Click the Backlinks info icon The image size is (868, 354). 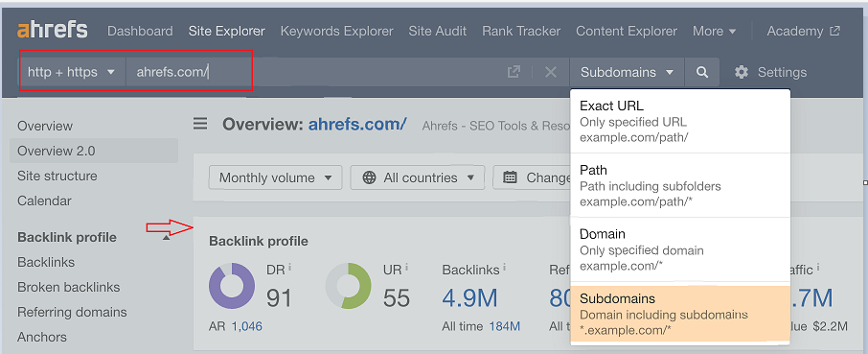point(504,268)
